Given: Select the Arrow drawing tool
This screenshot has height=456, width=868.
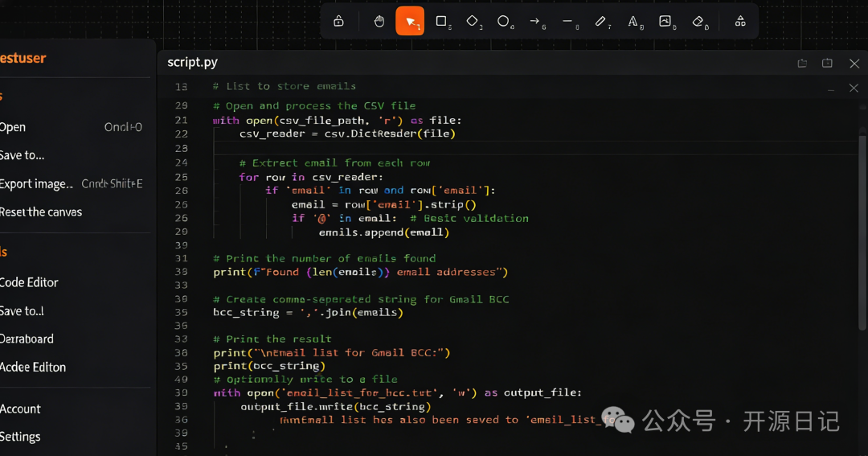Looking at the screenshot, I should (535, 22).
